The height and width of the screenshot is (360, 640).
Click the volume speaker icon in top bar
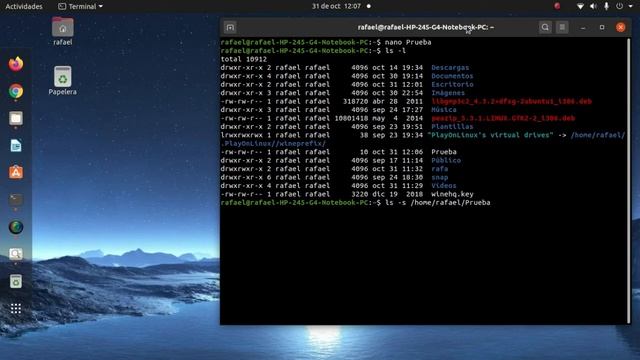click(593, 6)
